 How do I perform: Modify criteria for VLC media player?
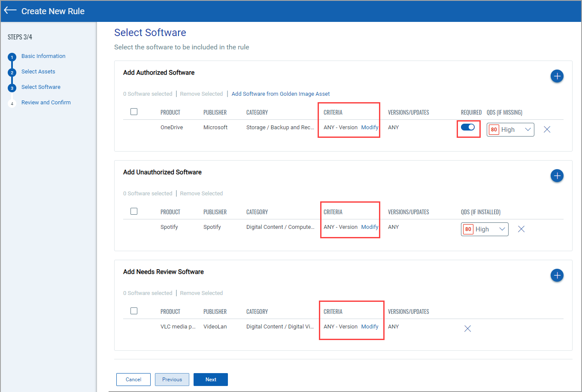[x=370, y=326]
